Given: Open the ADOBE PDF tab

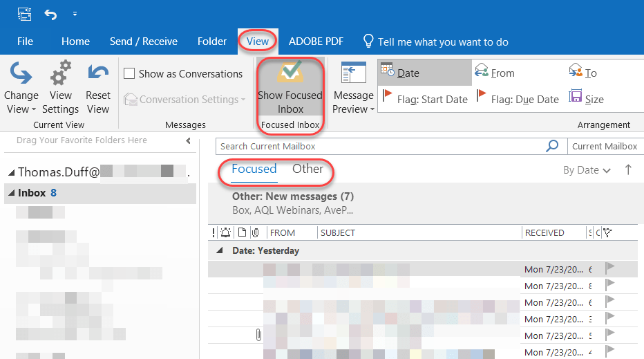Looking at the screenshot, I should coord(316,42).
